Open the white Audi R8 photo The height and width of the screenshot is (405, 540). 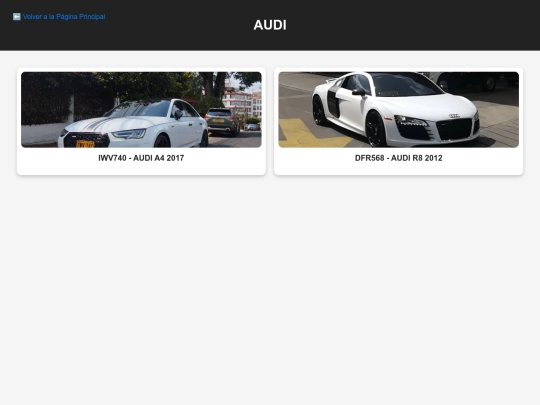click(398, 110)
